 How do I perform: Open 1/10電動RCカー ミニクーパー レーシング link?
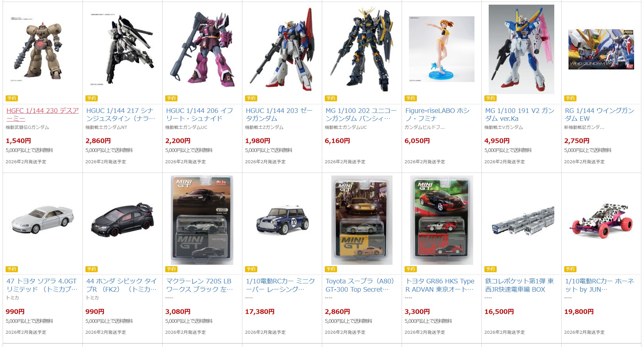click(280, 285)
